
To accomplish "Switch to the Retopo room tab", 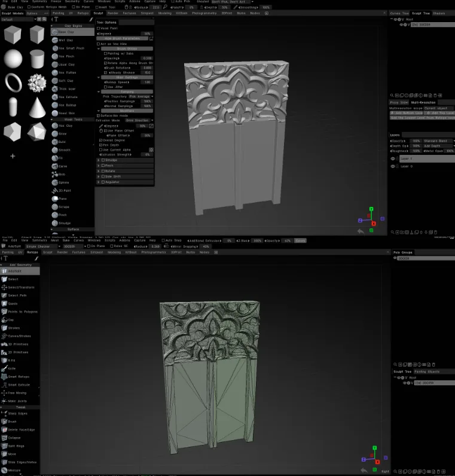I will pos(83,13).
